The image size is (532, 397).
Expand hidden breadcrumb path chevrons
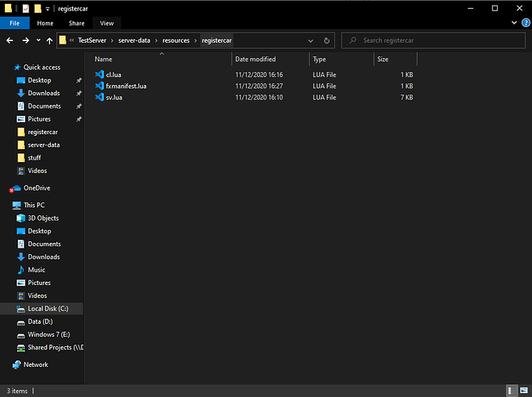(x=71, y=40)
